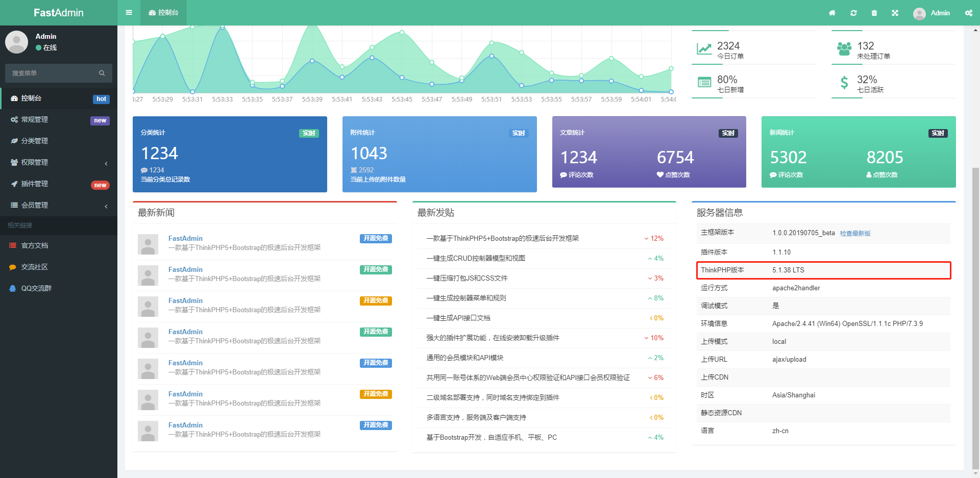980x478 pixels.
Task: Click 在线 status under Admin name
Action: (46, 47)
